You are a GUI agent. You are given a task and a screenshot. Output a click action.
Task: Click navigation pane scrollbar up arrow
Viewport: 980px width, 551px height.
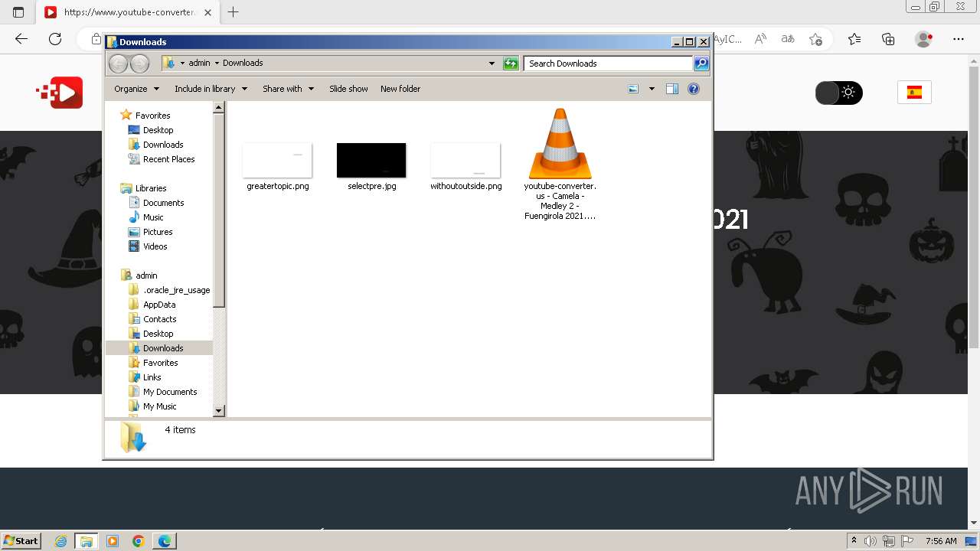(x=219, y=107)
